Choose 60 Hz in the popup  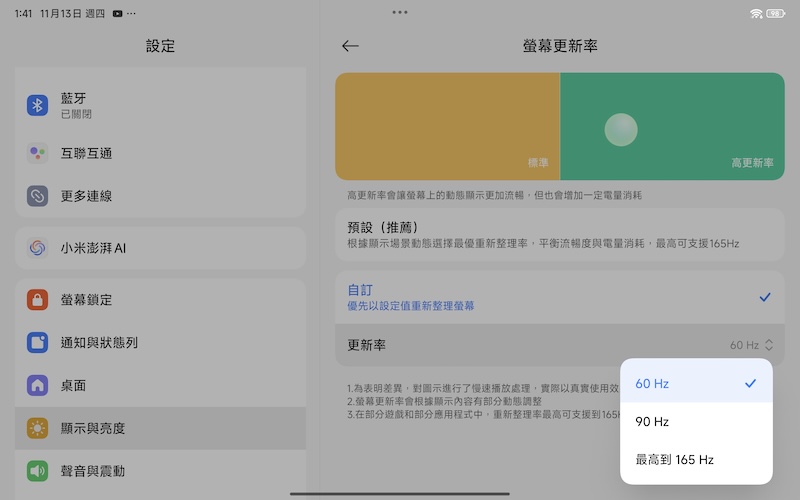tap(696, 383)
